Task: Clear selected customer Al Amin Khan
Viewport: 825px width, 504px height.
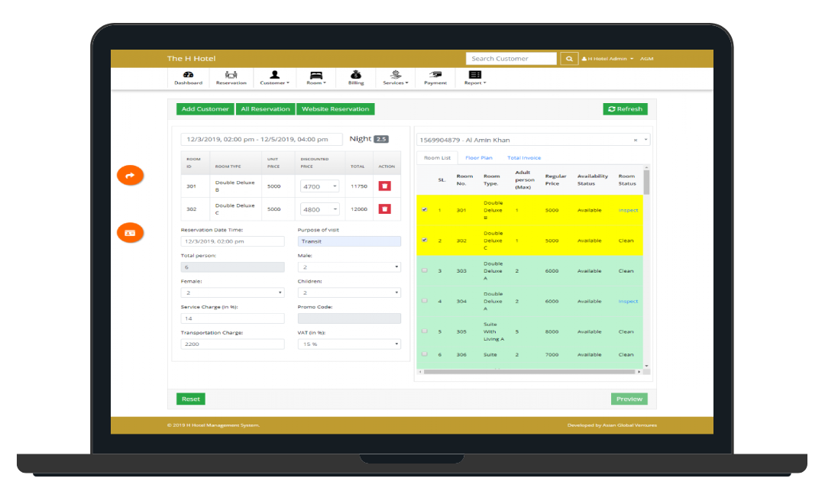Action: pyautogui.click(x=636, y=140)
